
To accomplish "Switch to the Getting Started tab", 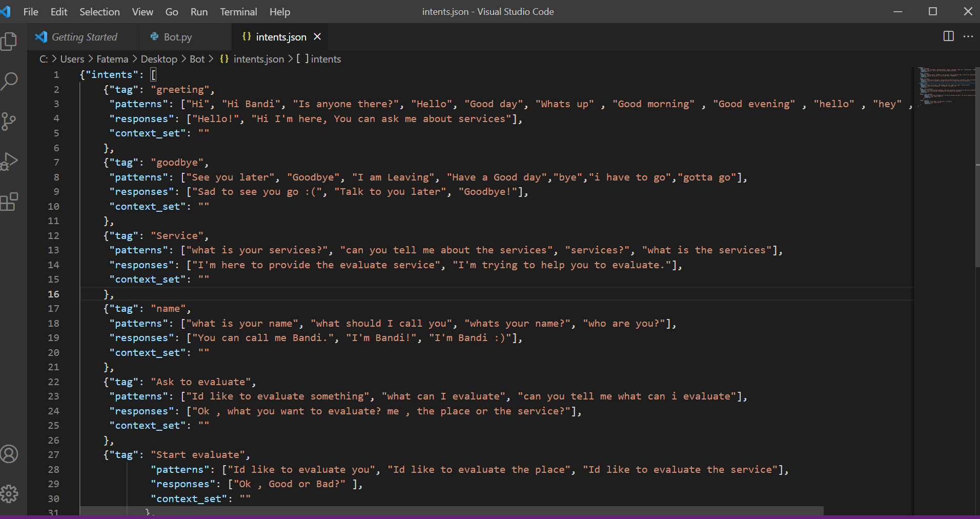I will [83, 37].
